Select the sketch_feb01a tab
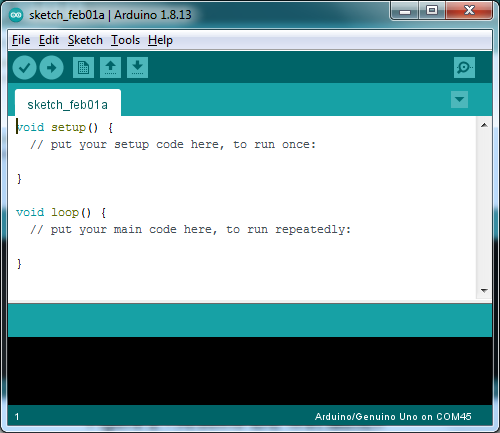The image size is (500, 433). coord(68,103)
